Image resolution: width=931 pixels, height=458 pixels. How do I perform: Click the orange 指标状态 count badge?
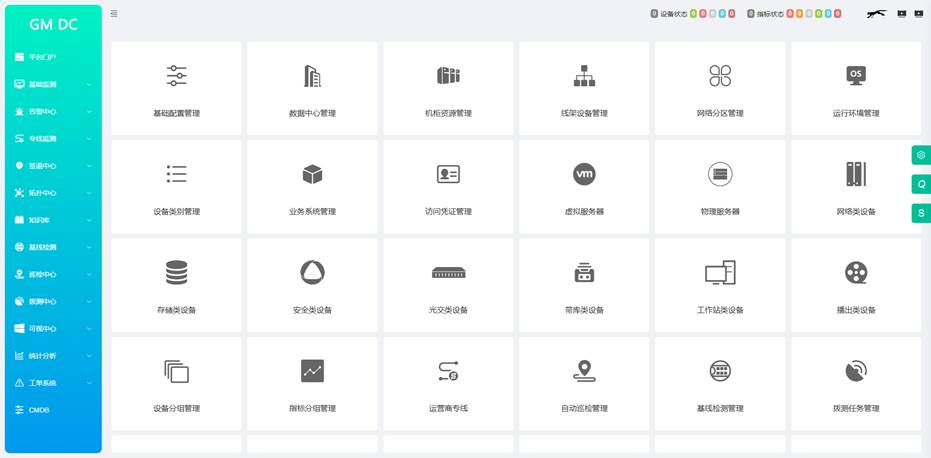pos(799,14)
